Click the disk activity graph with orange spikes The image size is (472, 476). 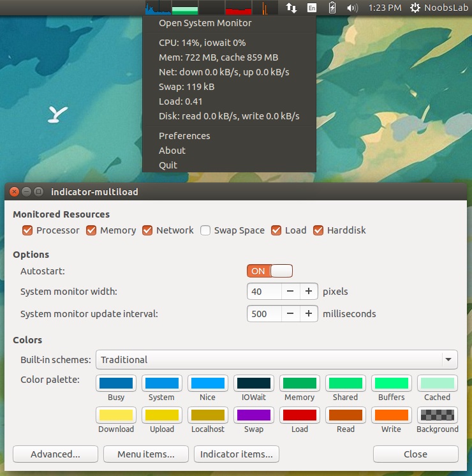[265, 8]
